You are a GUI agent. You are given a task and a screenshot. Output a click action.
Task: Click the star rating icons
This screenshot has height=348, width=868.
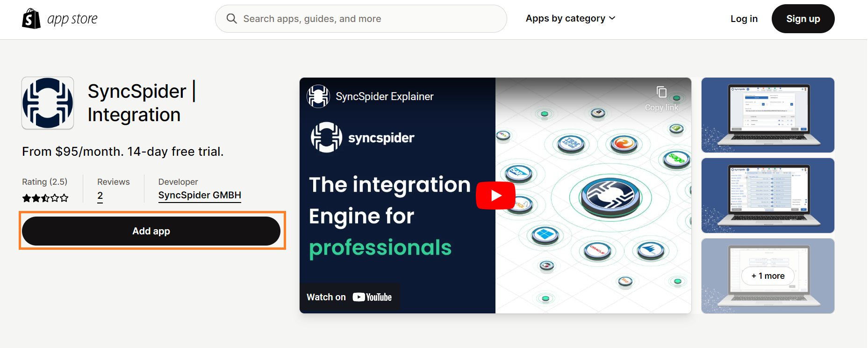tap(45, 198)
